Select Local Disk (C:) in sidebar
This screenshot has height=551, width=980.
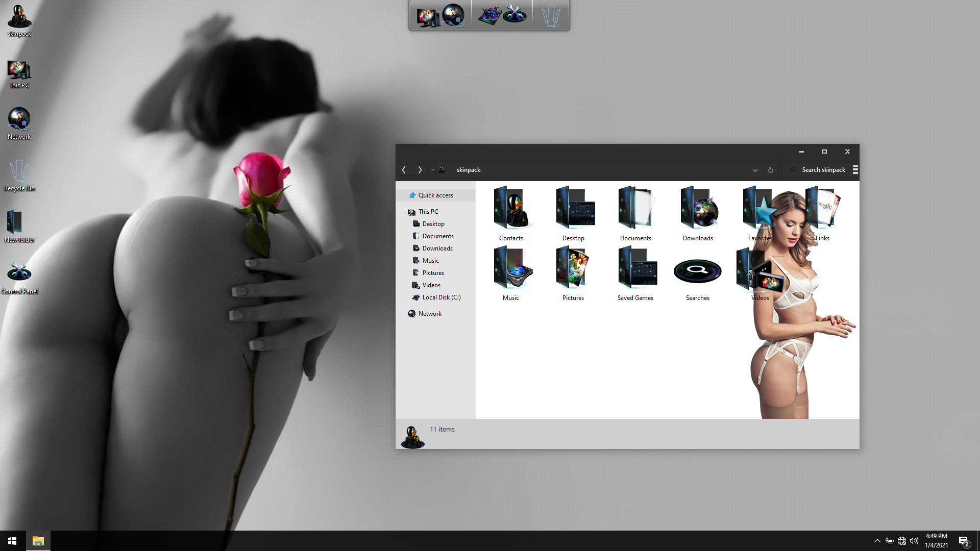click(x=441, y=297)
